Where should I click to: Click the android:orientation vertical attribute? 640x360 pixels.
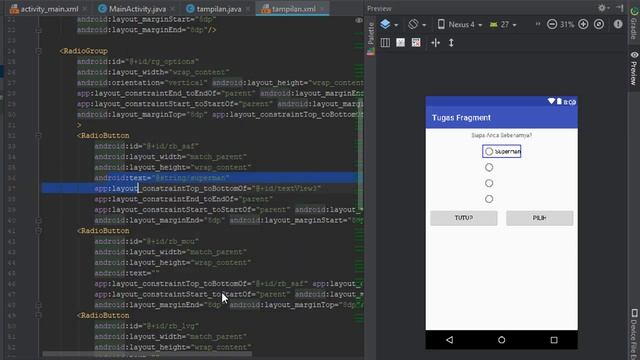pyautogui.click(x=142, y=83)
